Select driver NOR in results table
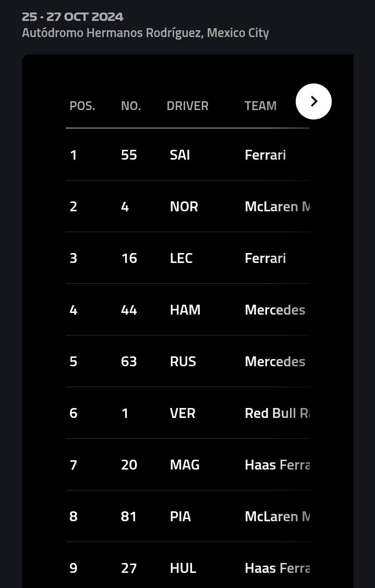 point(184,207)
